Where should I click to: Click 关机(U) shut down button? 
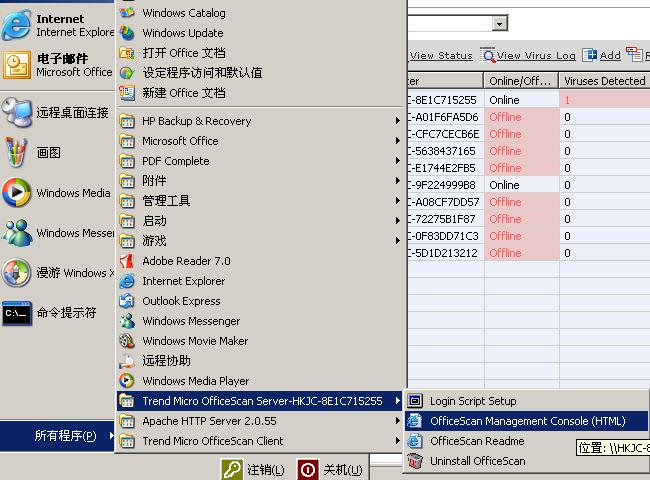[x=330, y=469]
